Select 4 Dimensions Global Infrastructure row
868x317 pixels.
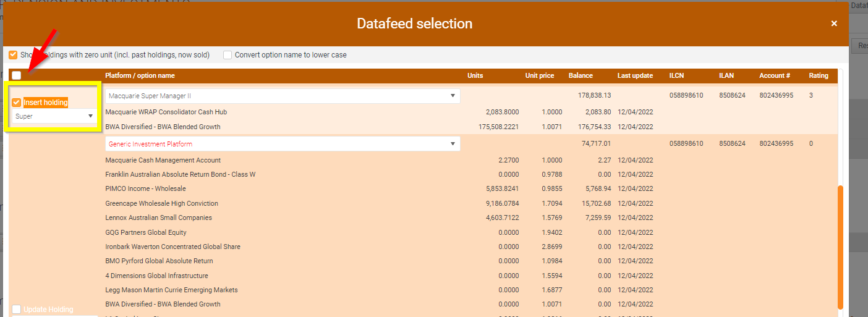(471, 276)
